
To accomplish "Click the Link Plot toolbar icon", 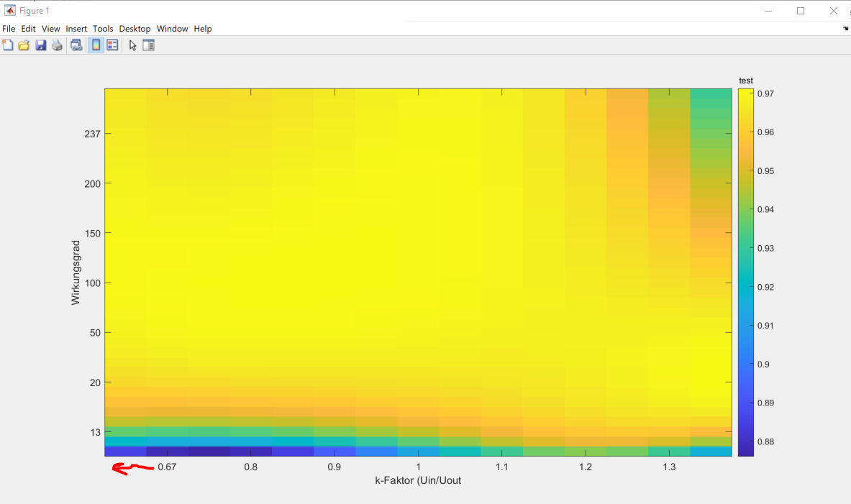I will click(x=76, y=45).
